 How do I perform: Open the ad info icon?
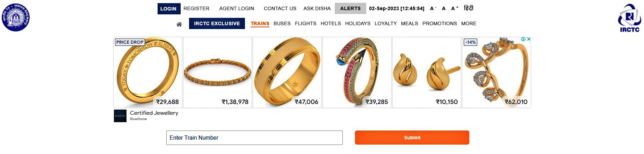[x=523, y=39]
